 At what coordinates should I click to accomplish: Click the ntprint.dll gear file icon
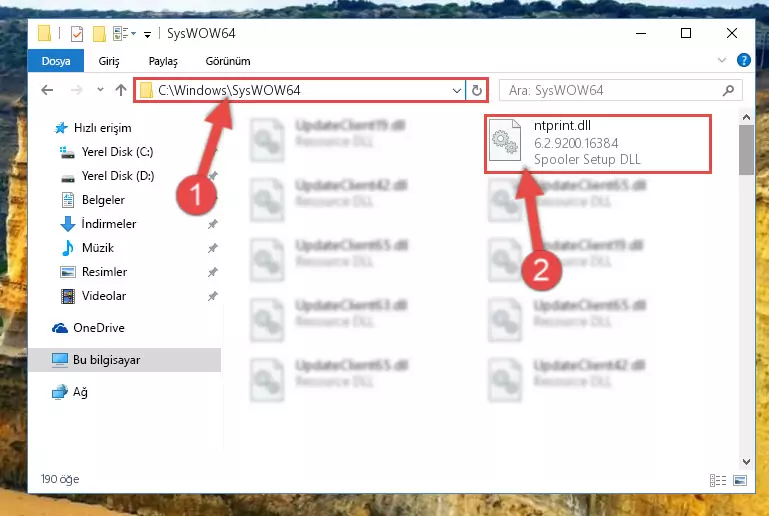[505, 141]
